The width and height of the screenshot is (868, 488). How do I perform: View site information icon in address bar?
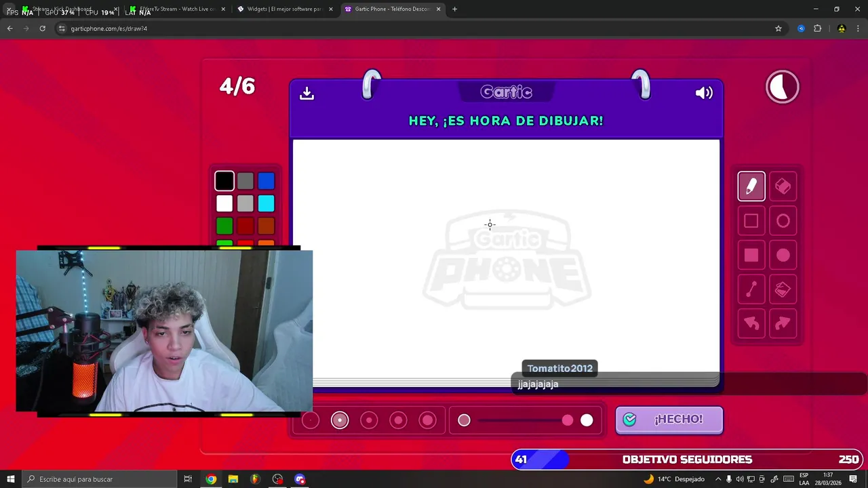click(x=62, y=28)
